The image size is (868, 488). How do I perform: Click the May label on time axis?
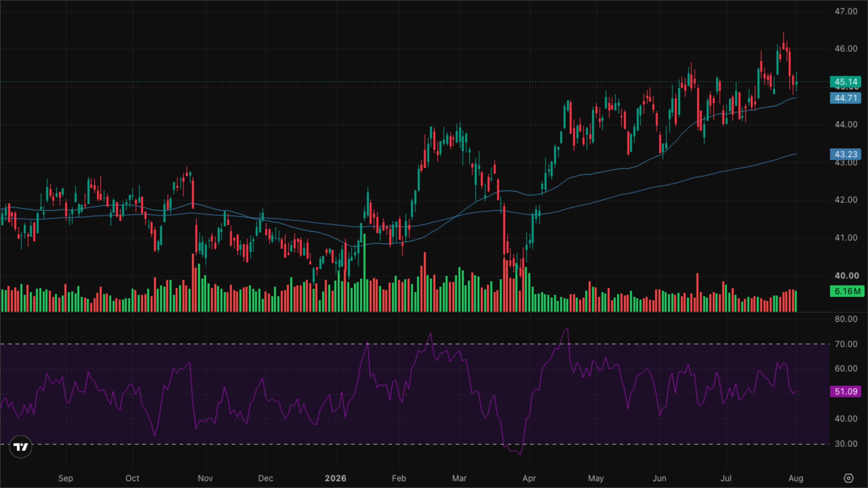(596, 478)
